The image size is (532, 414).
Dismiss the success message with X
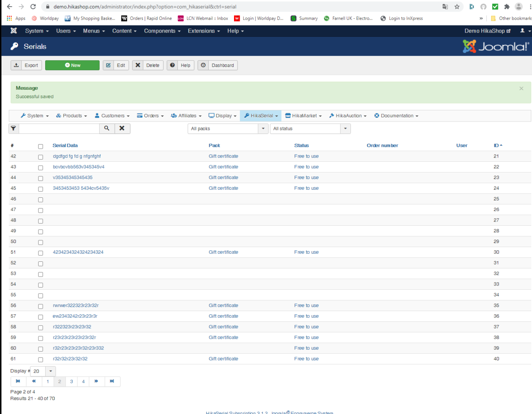[x=521, y=89]
